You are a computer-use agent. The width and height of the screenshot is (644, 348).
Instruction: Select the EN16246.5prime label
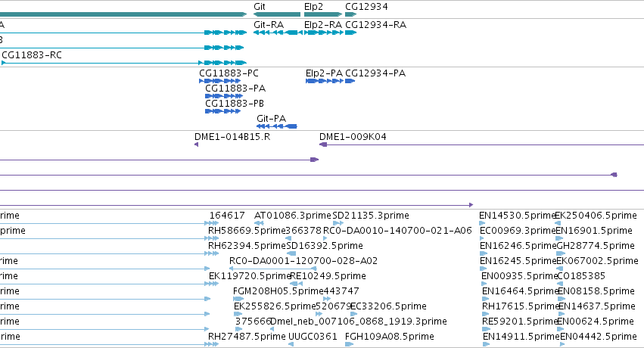point(518,246)
